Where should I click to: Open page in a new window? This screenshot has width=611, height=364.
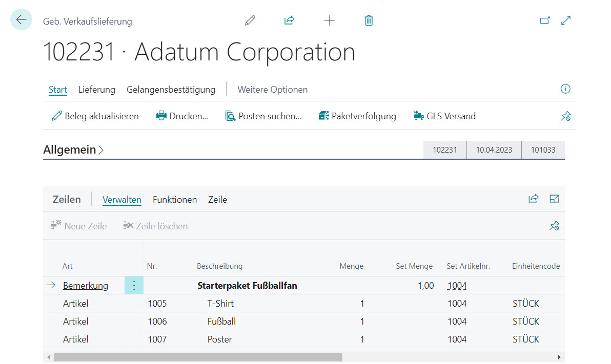(545, 20)
